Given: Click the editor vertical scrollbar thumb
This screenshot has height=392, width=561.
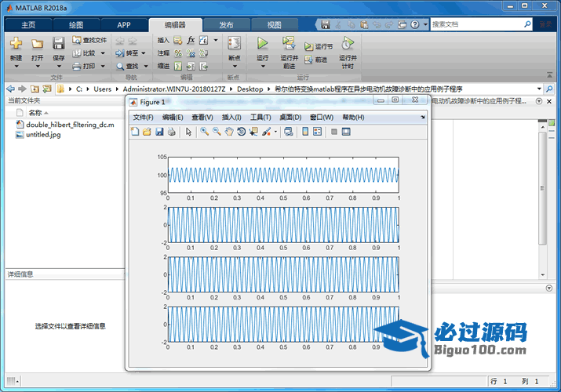Looking at the screenshot, I should (542, 188).
